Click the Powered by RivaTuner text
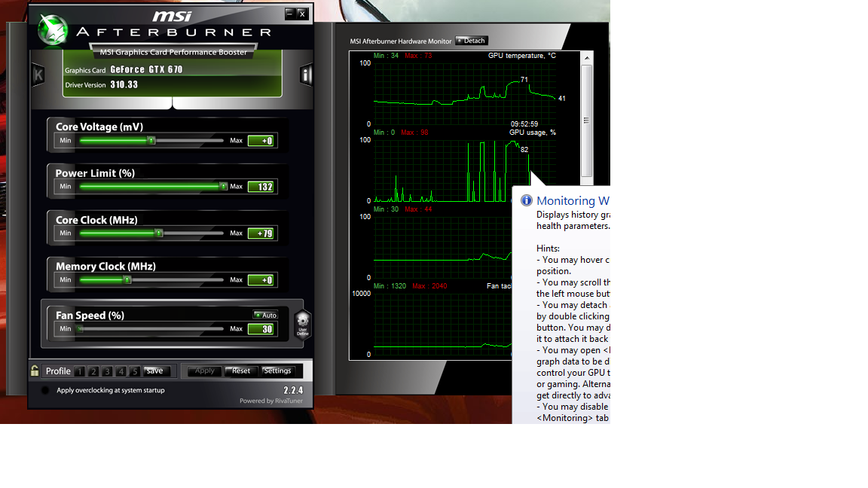The image size is (868, 488). tap(271, 401)
